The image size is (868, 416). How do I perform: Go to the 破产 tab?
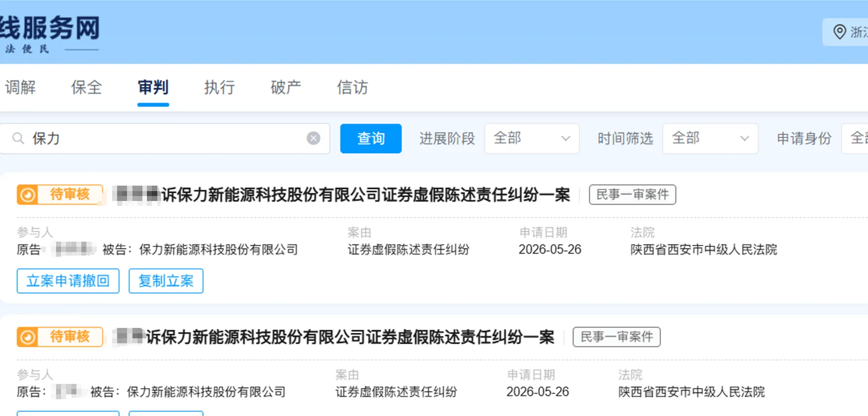click(286, 87)
